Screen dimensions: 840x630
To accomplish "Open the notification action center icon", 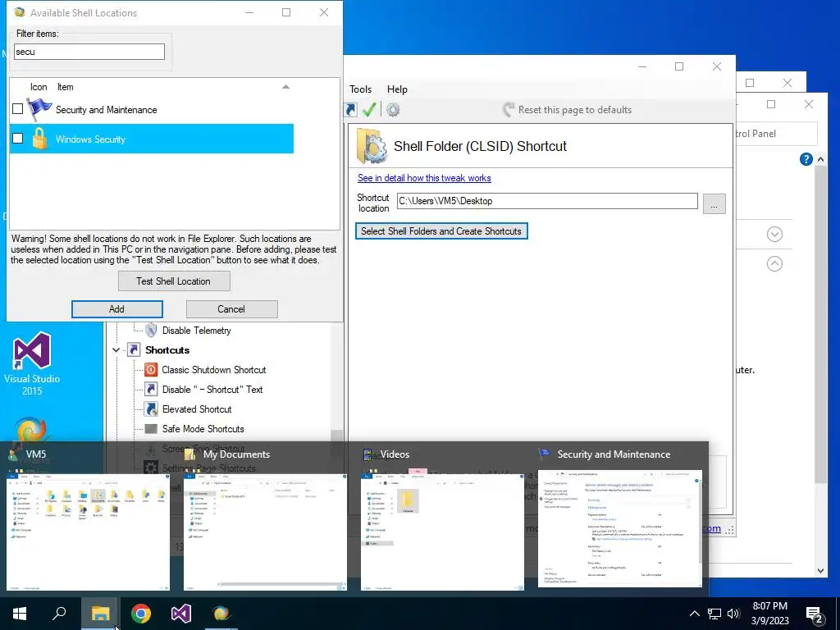I will click(x=815, y=615).
